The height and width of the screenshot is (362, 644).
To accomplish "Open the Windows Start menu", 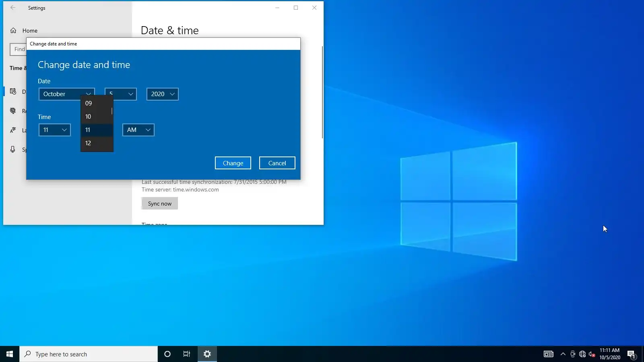I will 10,354.
